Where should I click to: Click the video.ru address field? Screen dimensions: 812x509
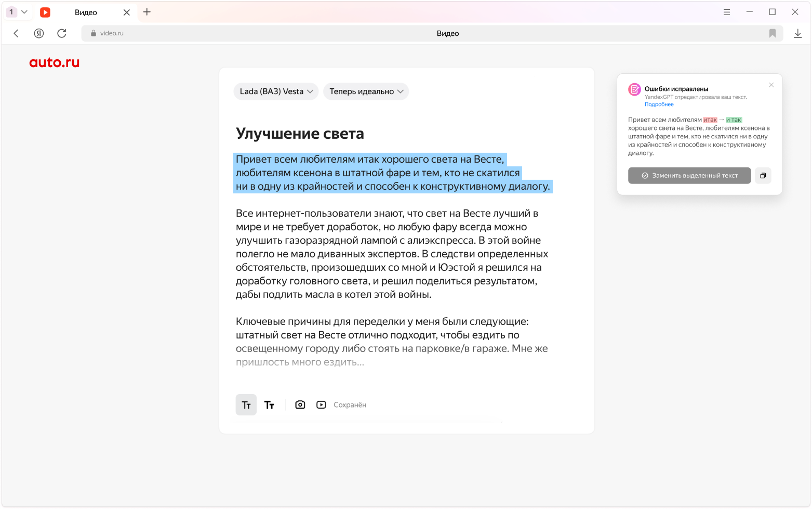pyautogui.click(x=432, y=33)
